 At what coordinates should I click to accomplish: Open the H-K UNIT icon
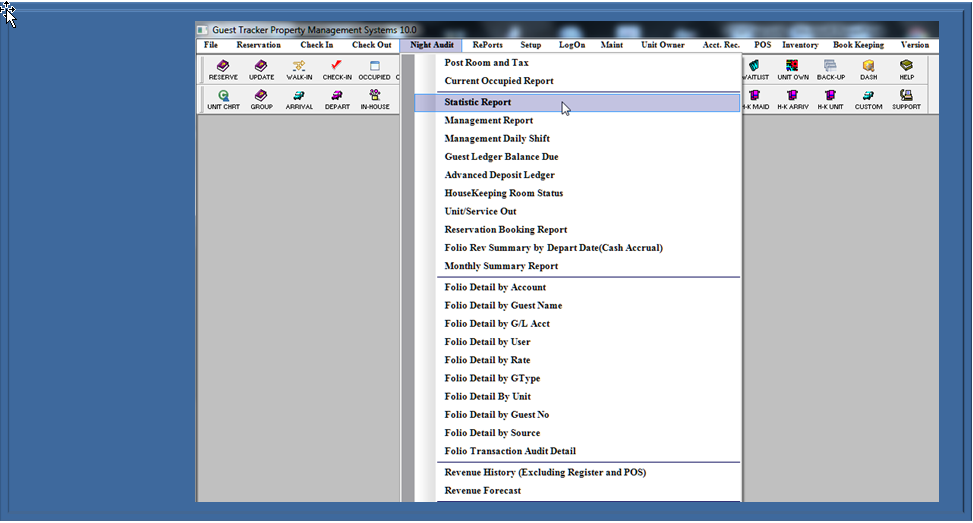click(830, 99)
